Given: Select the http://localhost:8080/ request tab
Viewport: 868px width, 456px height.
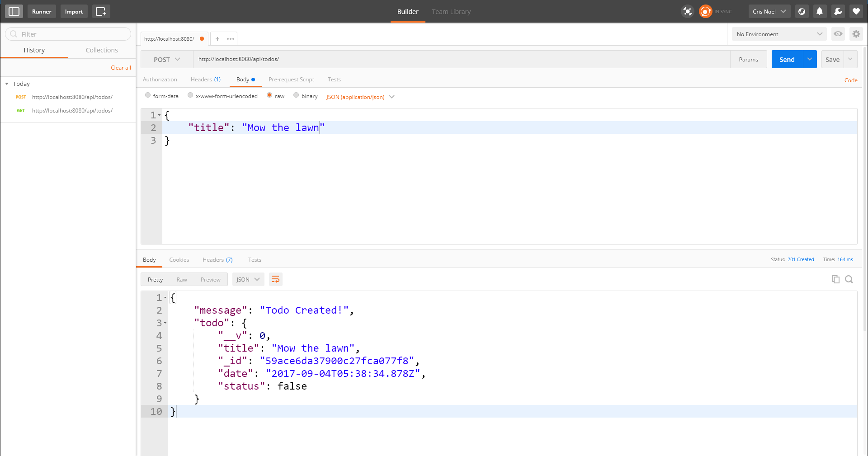Looking at the screenshot, I should 175,39.
